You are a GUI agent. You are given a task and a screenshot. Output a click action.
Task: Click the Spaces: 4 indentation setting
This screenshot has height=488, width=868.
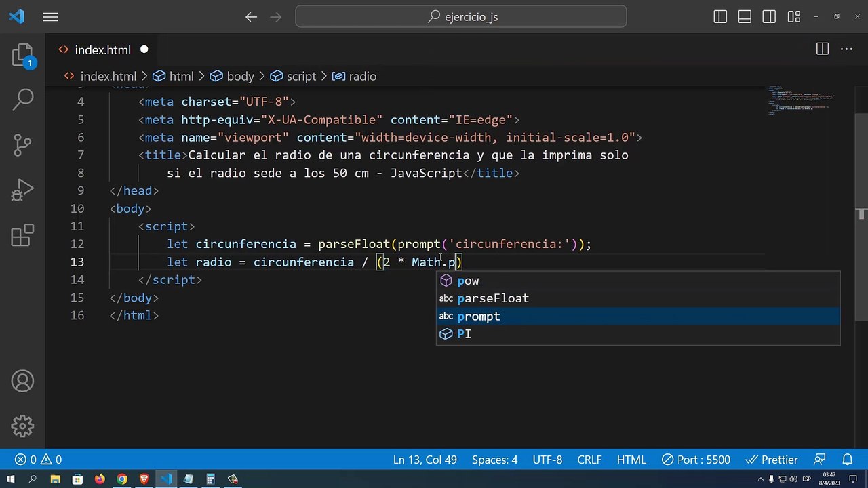pos(494,460)
